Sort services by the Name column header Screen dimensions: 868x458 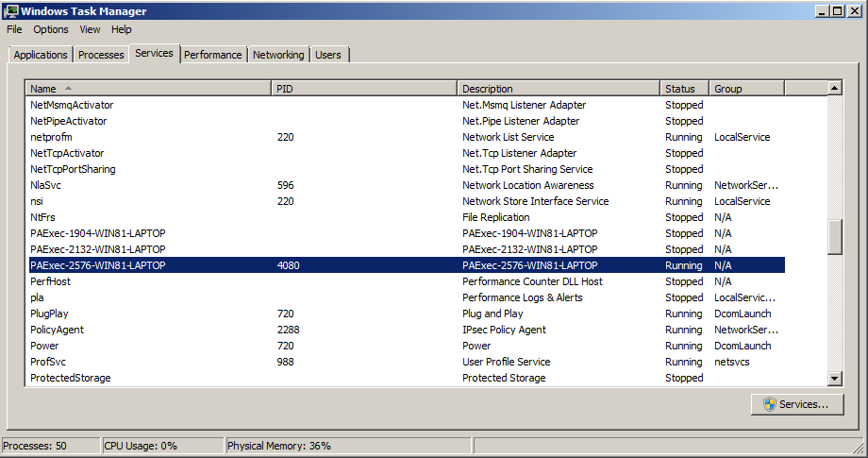[148, 89]
